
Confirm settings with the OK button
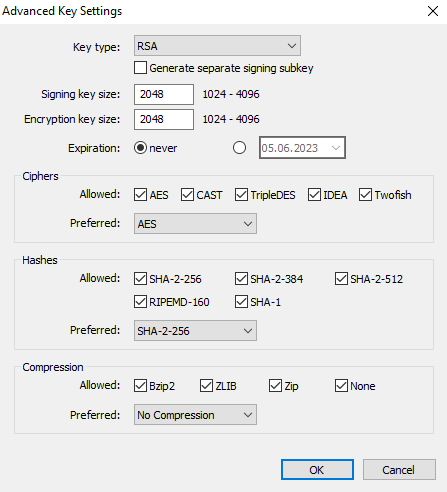click(317, 470)
